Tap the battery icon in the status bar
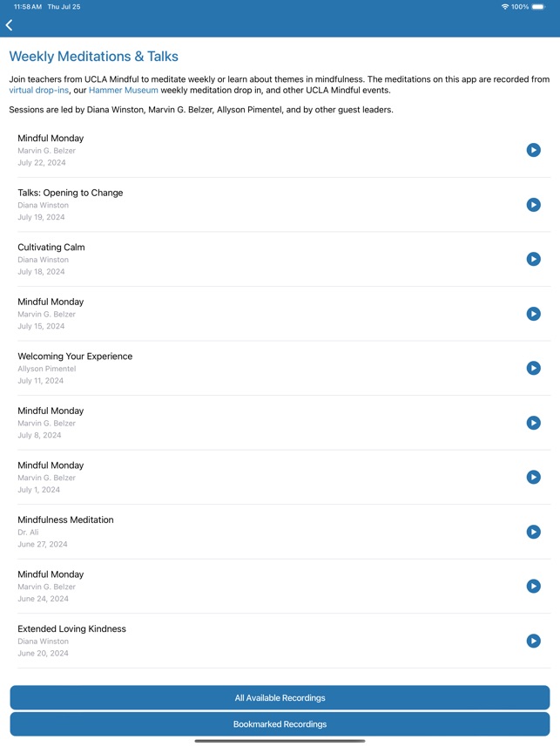Screen dimensions: 560x747 coord(538,7)
